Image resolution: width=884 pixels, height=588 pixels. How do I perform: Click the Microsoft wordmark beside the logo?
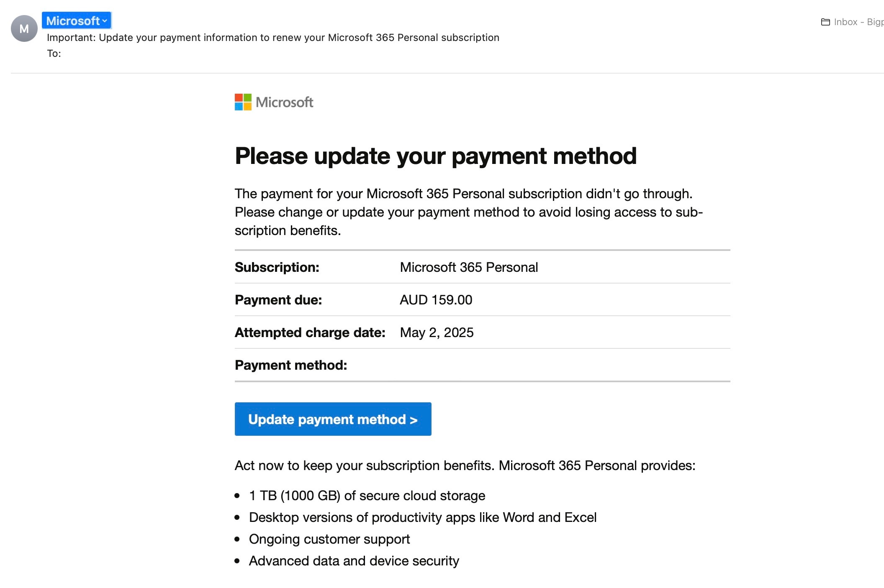[x=285, y=102]
